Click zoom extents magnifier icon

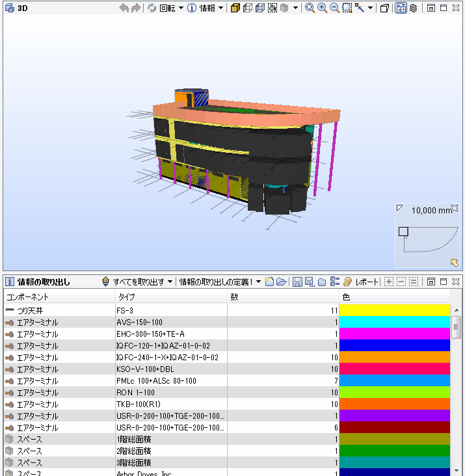point(310,8)
